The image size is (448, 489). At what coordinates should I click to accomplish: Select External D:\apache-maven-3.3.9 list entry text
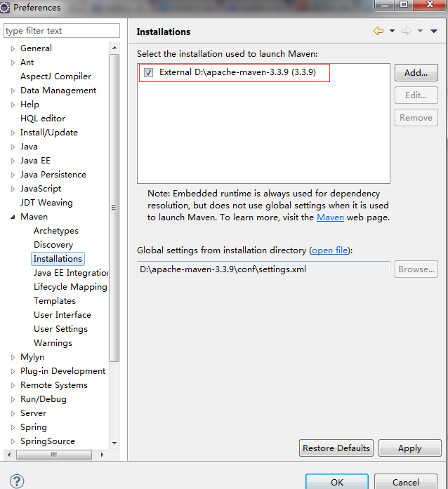coord(237,72)
